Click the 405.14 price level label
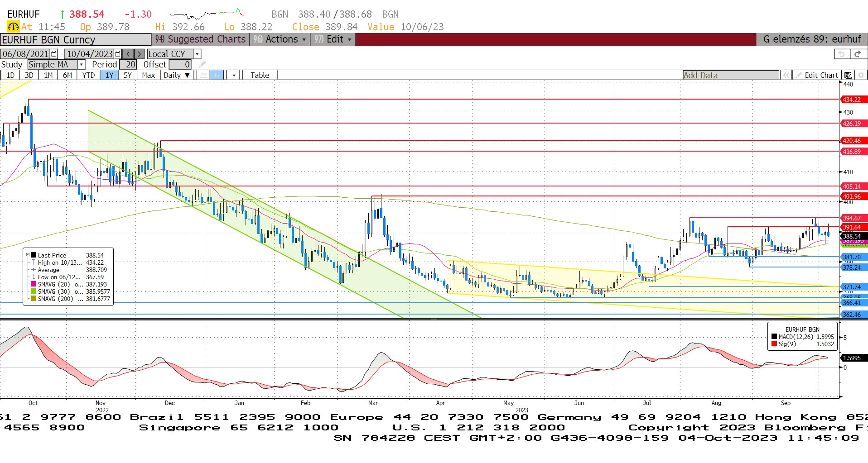 coord(854,186)
